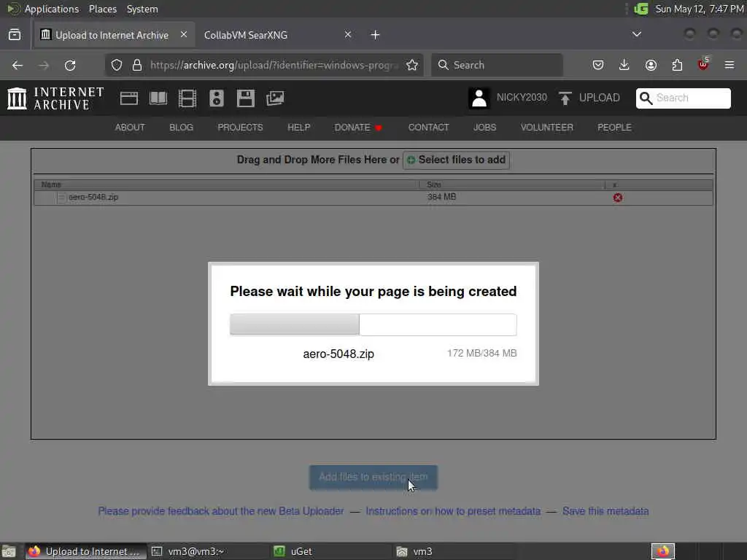Open Firefox View icon in tab bar
The height and width of the screenshot is (560, 747).
tap(15, 35)
